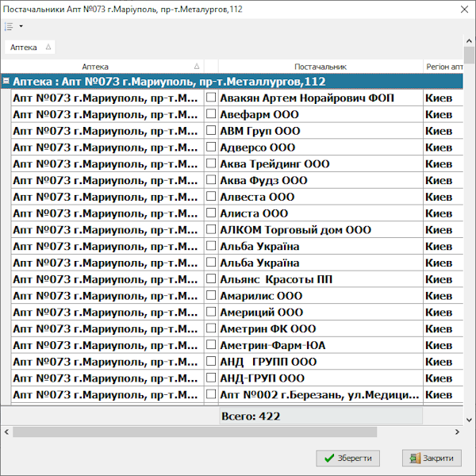The width and height of the screenshot is (476, 476).
Task: Sort by the Аптека column header
Action: pos(95,67)
